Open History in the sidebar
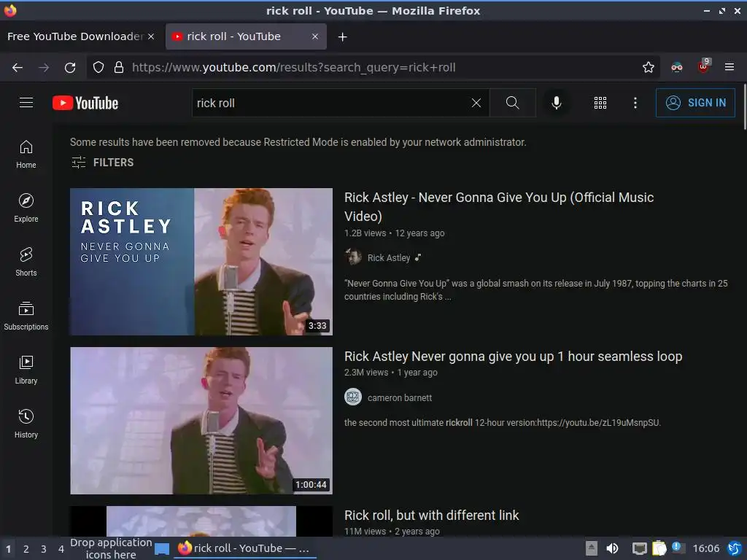 (26, 424)
